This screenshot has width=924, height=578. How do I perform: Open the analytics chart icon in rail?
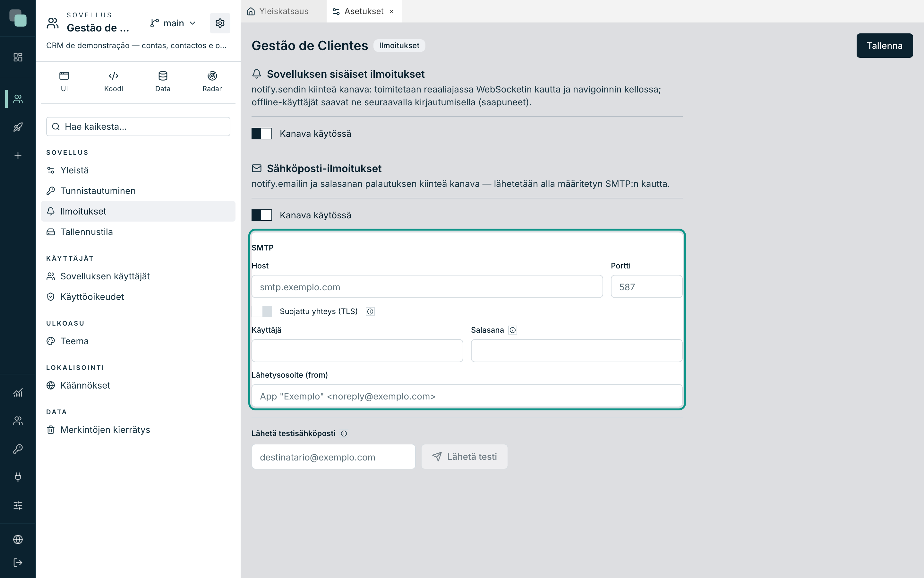18,393
